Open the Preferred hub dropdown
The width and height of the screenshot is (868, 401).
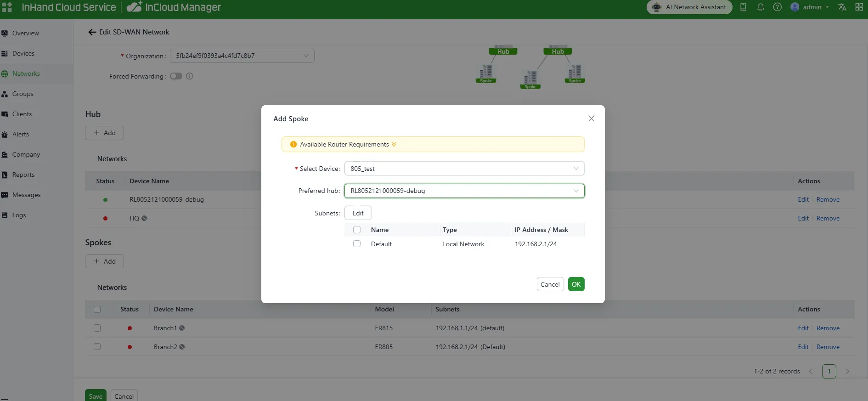tap(464, 191)
